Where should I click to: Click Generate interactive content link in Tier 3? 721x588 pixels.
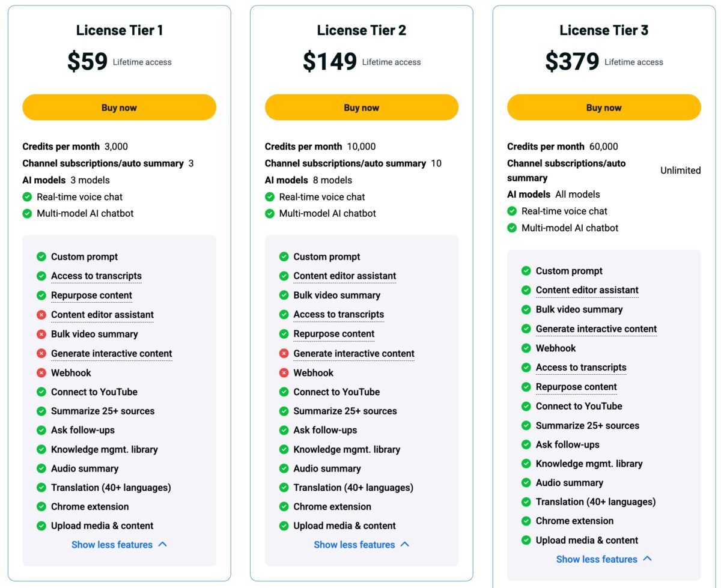point(596,329)
